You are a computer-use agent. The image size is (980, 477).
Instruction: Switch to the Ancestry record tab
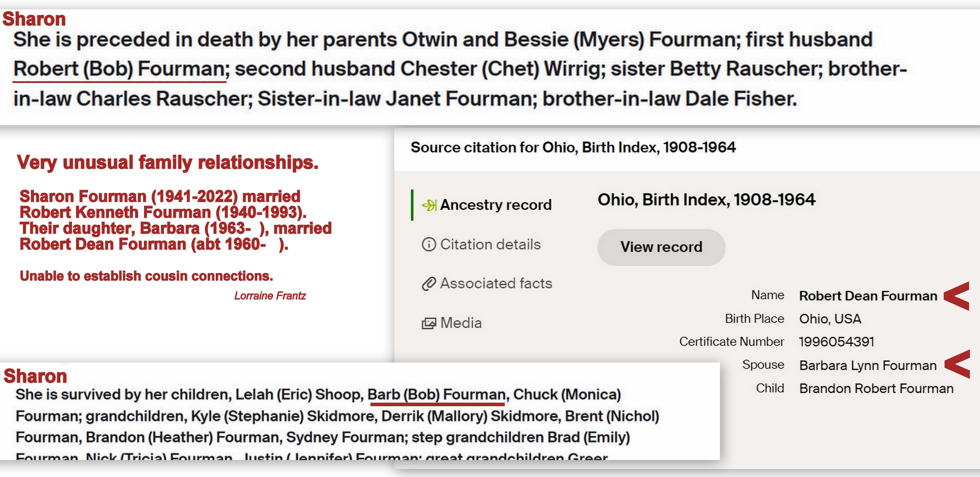pyautogui.click(x=495, y=205)
